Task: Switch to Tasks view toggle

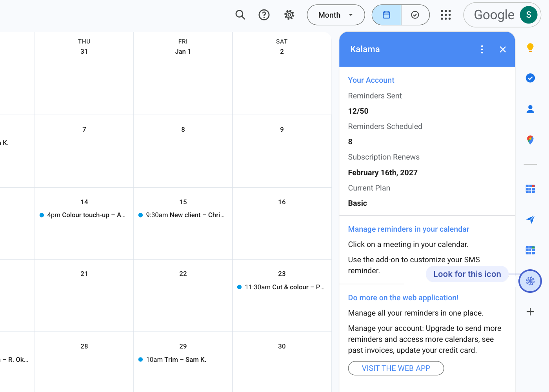Action: pos(415,15)
